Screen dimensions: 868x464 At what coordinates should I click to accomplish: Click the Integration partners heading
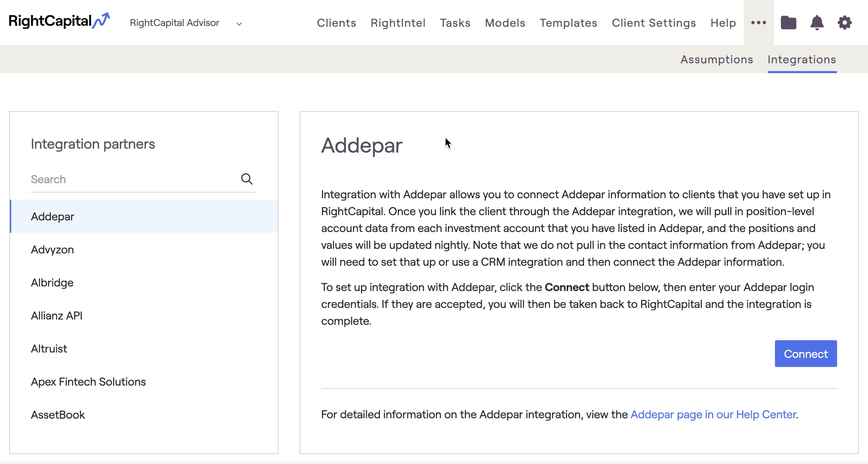point(92,144)
